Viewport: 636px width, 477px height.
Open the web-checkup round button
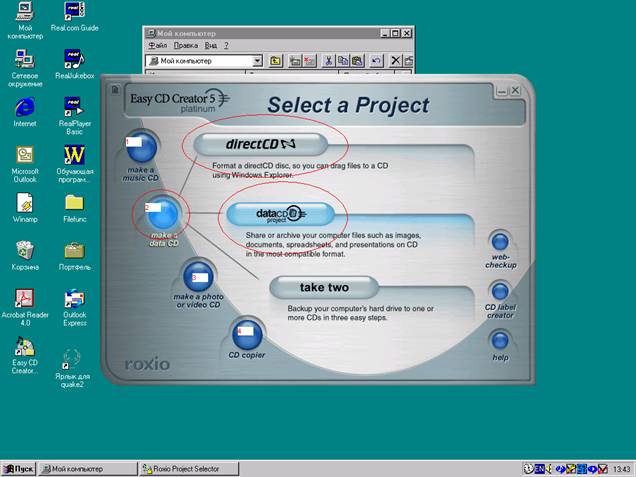[498, 242]
